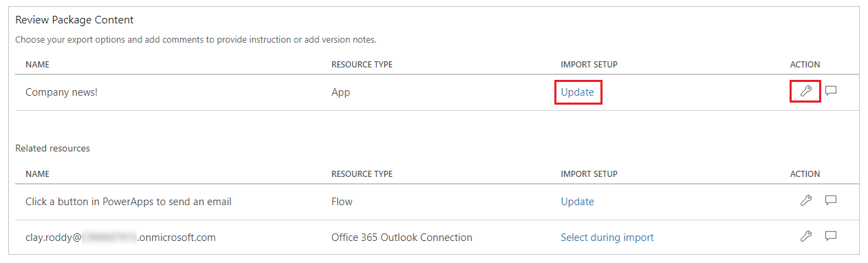Select the clay.roddy onmicrosoft.com connection name

tap(120, 238)
